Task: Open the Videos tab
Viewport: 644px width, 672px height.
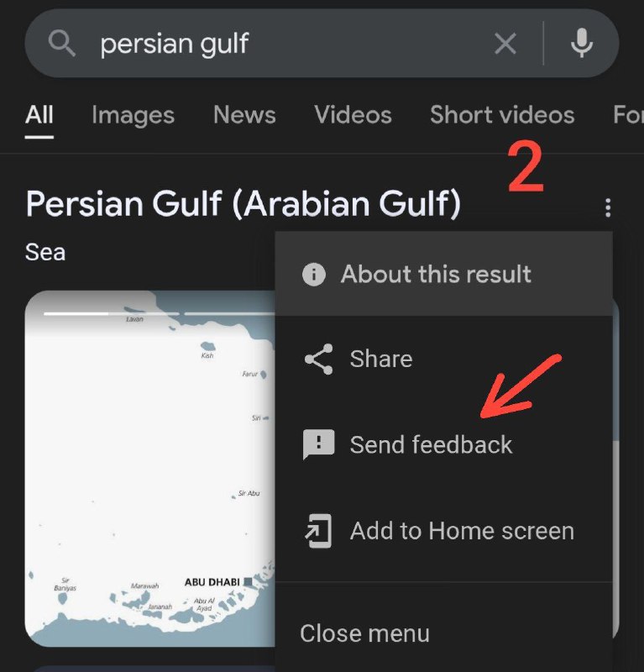Action: click(x=353, y=115)
